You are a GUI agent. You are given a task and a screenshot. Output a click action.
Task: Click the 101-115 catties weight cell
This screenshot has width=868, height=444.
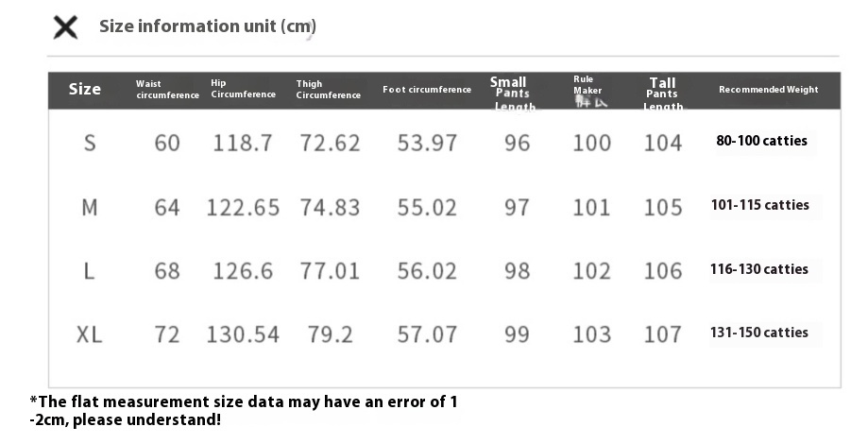pyautogui.click(x=759, y=205)
